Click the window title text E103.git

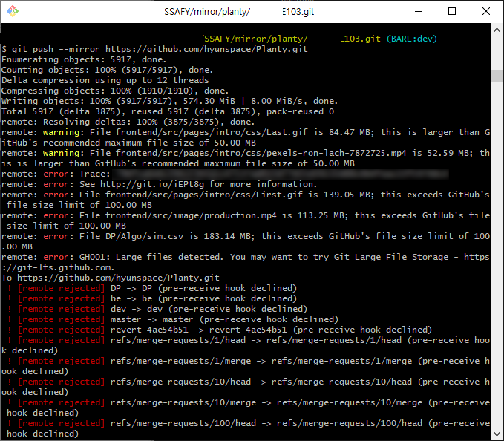298,12
